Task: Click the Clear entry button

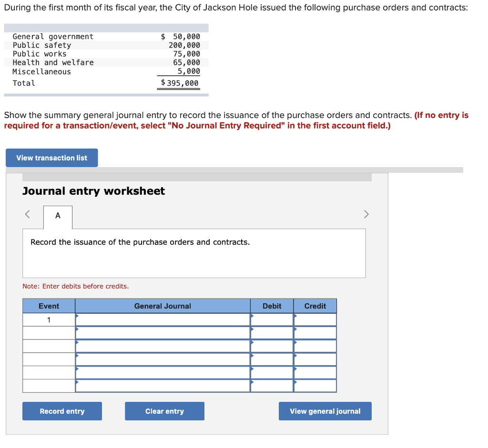Action: [164, 411]
